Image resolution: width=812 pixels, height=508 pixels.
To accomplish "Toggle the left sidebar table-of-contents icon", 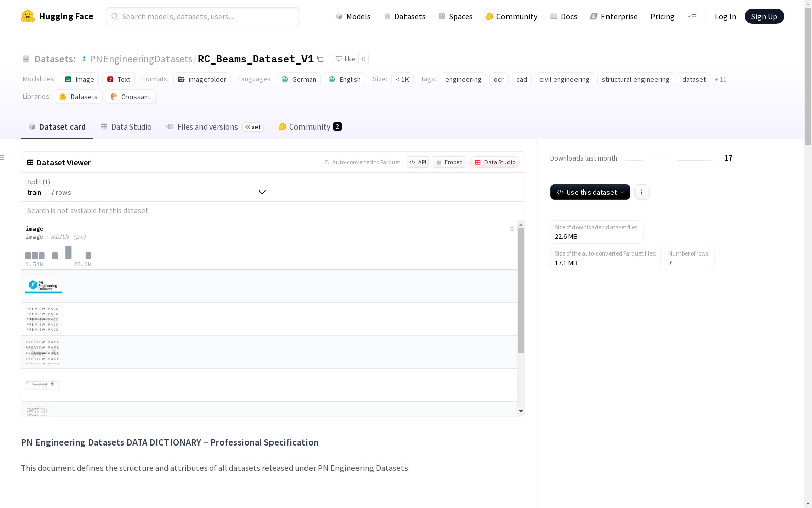I will (2, 157).
